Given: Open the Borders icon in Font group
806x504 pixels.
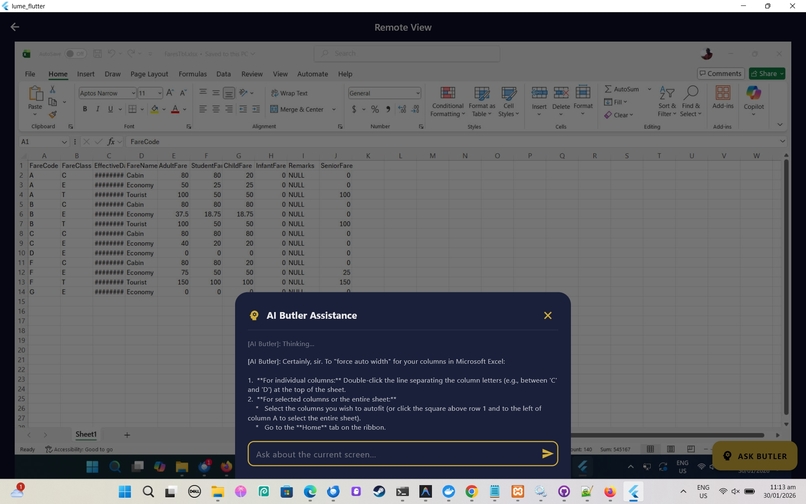Looking at the screenshot, I should coord(132,109).
